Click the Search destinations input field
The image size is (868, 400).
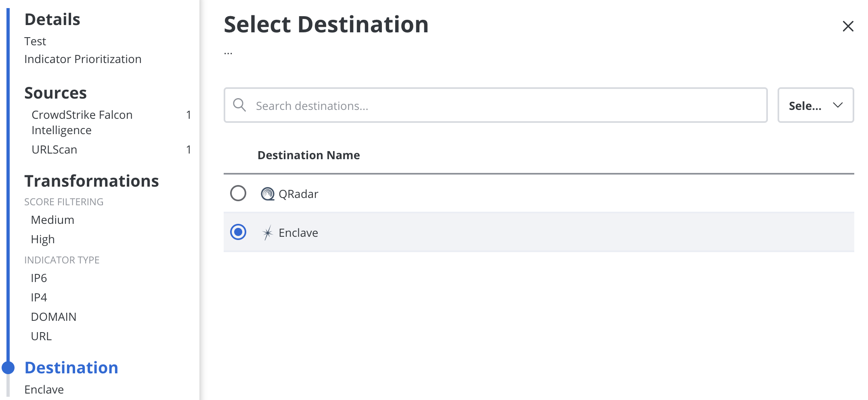(x=496, y=105)
